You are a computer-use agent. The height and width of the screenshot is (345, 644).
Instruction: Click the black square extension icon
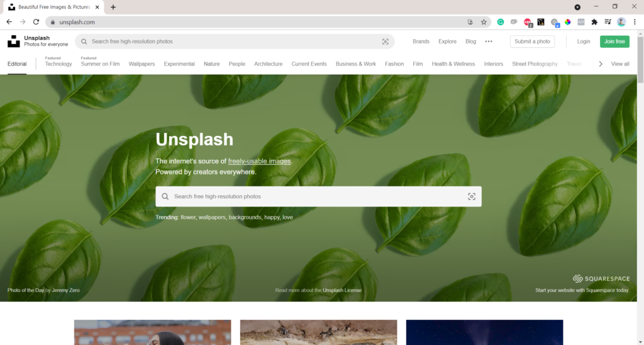pos(541,22)
